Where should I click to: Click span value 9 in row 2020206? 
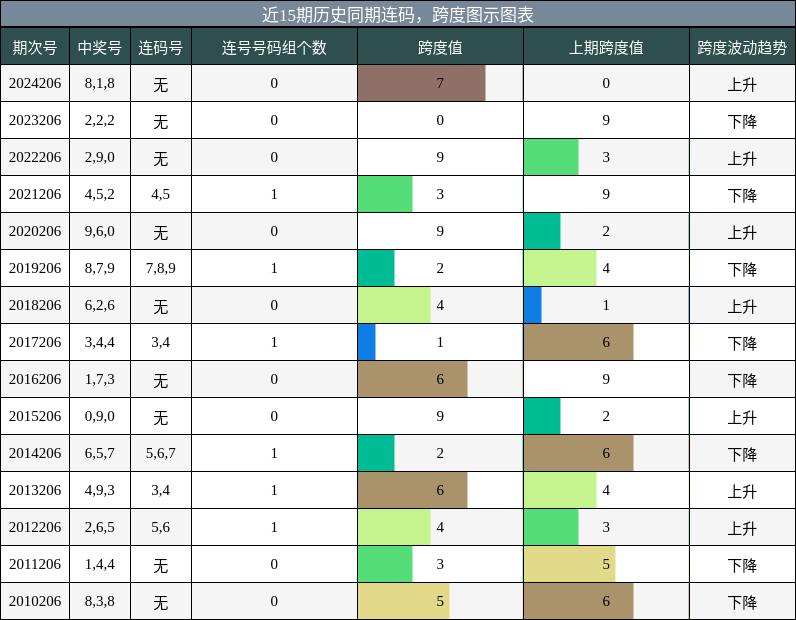click(440, 232)
